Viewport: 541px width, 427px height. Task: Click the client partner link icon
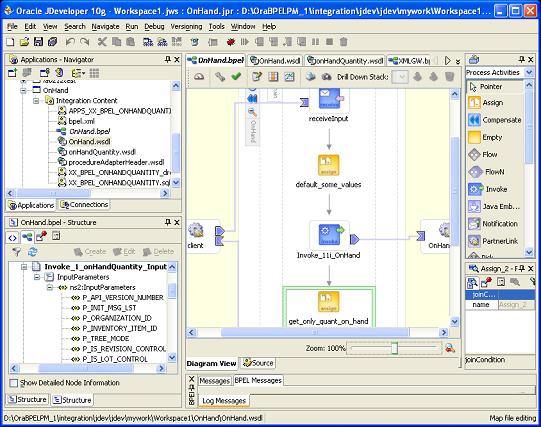(x=196, y=231)
